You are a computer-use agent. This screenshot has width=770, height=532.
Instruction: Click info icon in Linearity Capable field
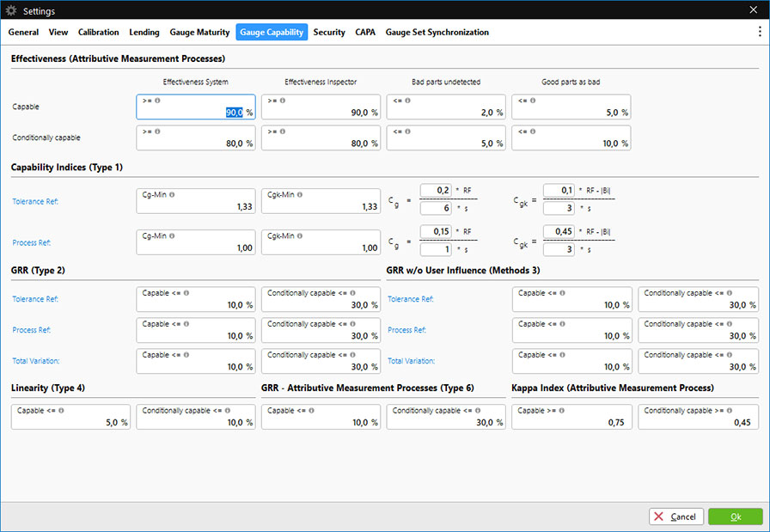[61, 411]
